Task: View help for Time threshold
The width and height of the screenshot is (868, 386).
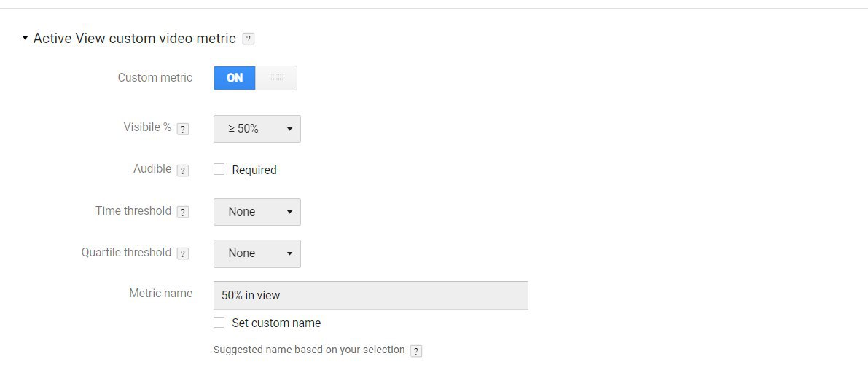Action: [183, 212]
